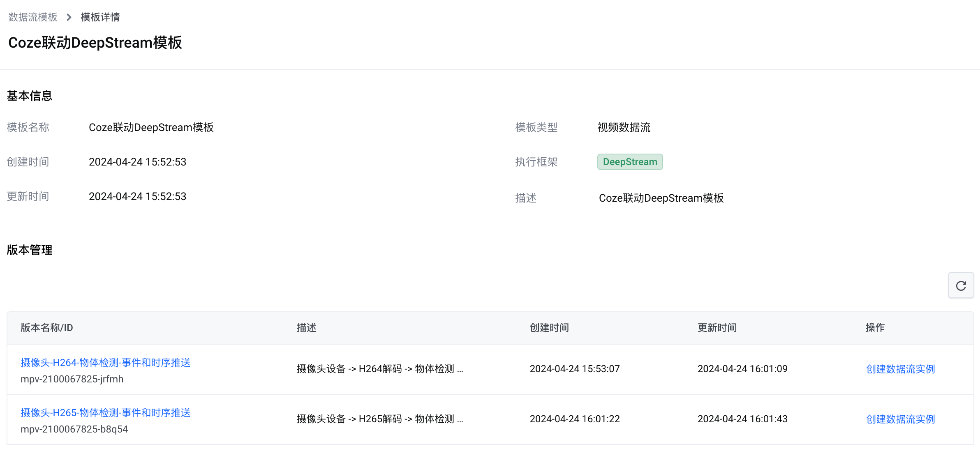
Task: Click the DeepStream framework tag
Action: (x=630, y=162)
